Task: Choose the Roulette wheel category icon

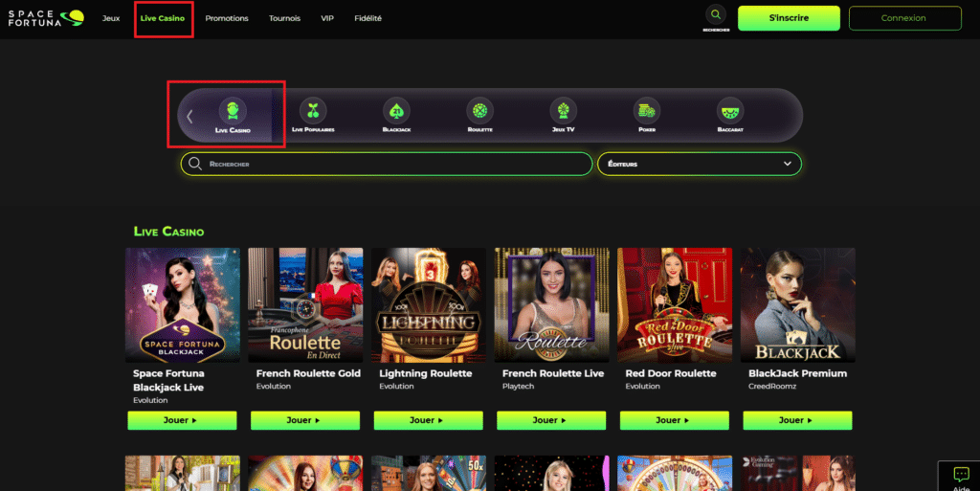Action: [x=480, y=111]
